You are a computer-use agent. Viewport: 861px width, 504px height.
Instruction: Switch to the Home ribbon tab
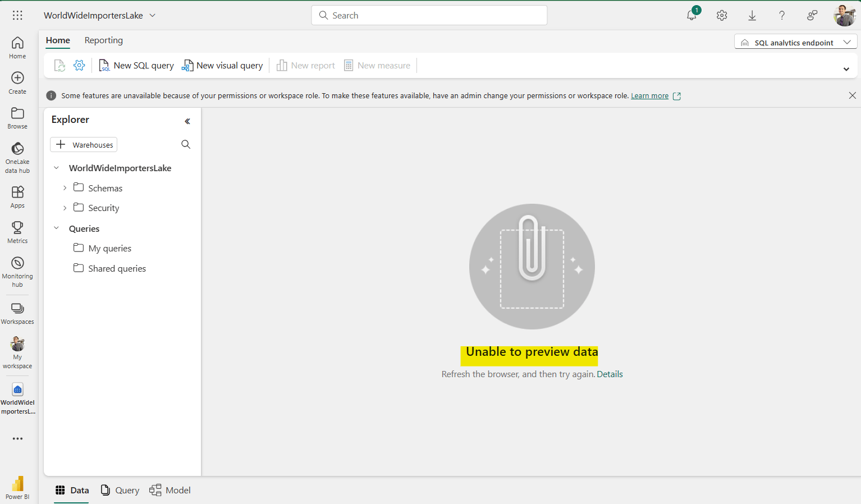point(58,40)
